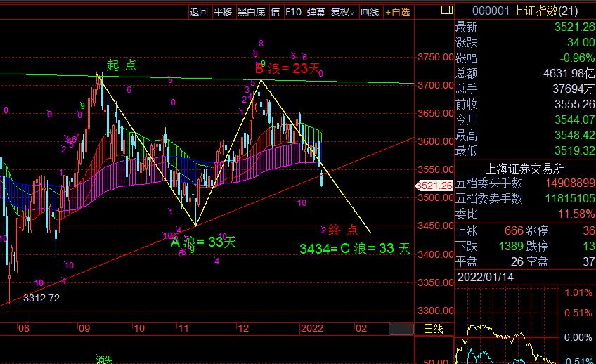
Task: Click the 000001 上证指数 title
Action: point(525,11)
